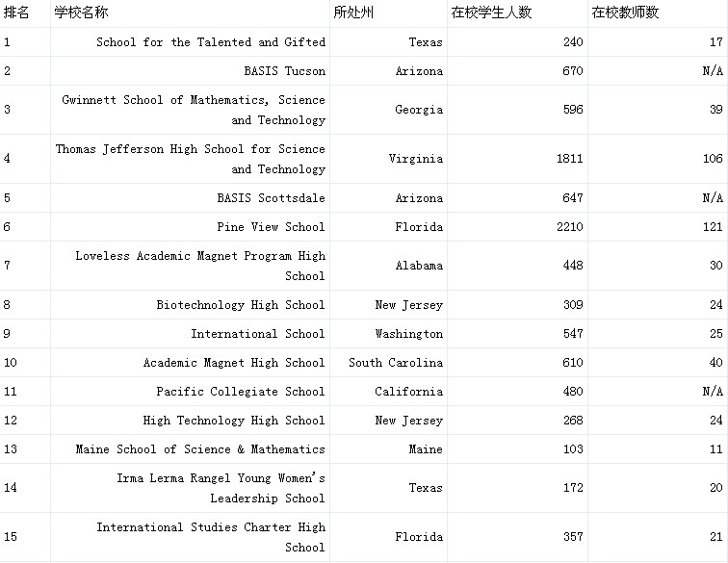Click student count 309
The height and width of the screenshot is (563, 728).
573,305
